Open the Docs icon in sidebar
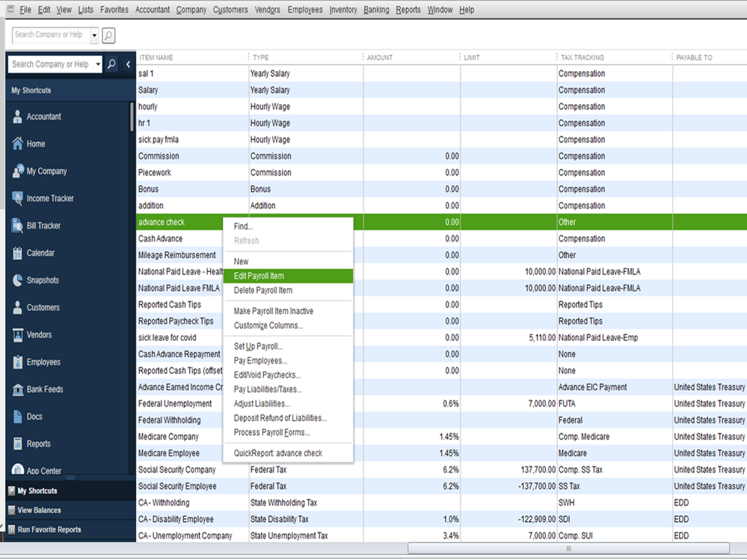The height and width of the screenshot is (560, 747). (18, 417)
